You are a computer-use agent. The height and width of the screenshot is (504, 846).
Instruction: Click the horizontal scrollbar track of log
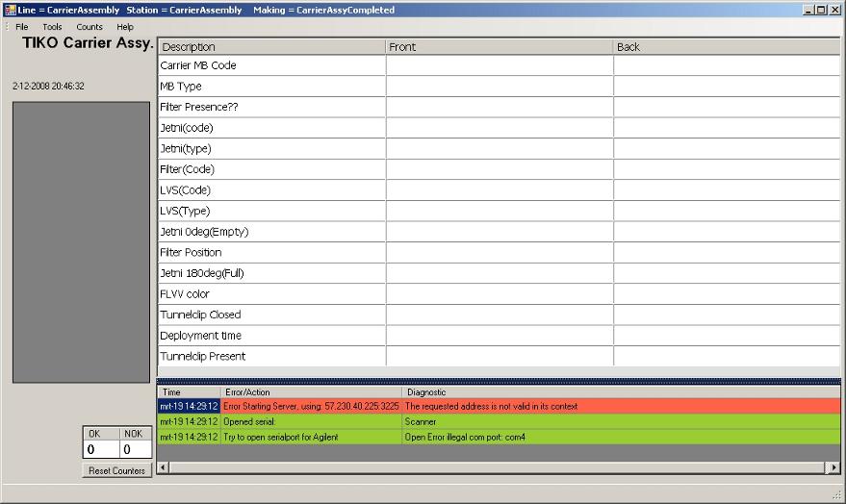tap(500, 467)
